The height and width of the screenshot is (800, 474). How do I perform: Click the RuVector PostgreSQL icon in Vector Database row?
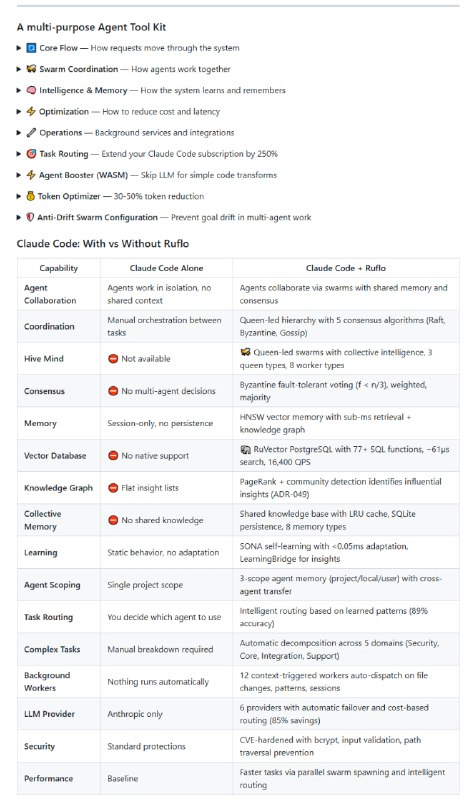245,449
